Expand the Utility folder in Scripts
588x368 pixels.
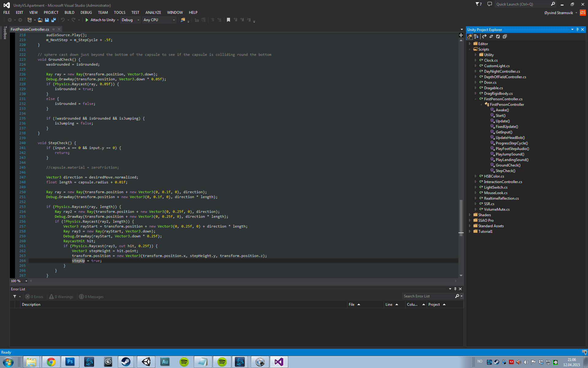click(x=475, y=55)
